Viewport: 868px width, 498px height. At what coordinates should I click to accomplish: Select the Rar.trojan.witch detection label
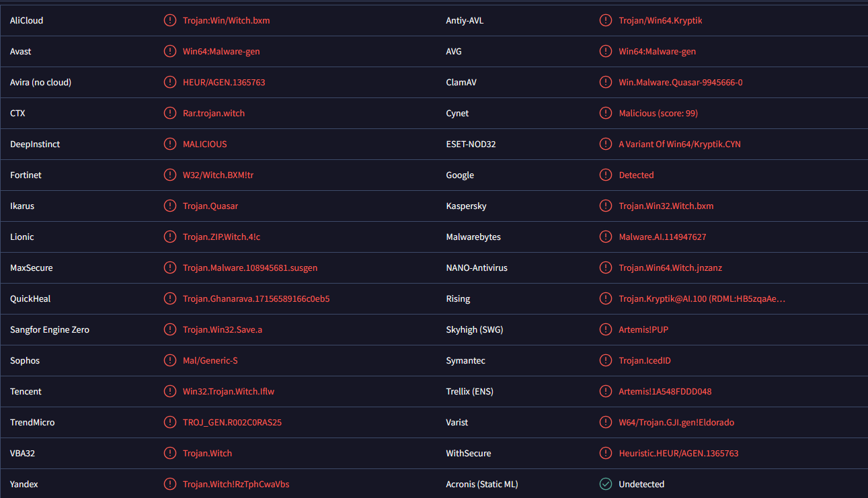(214, 113)
